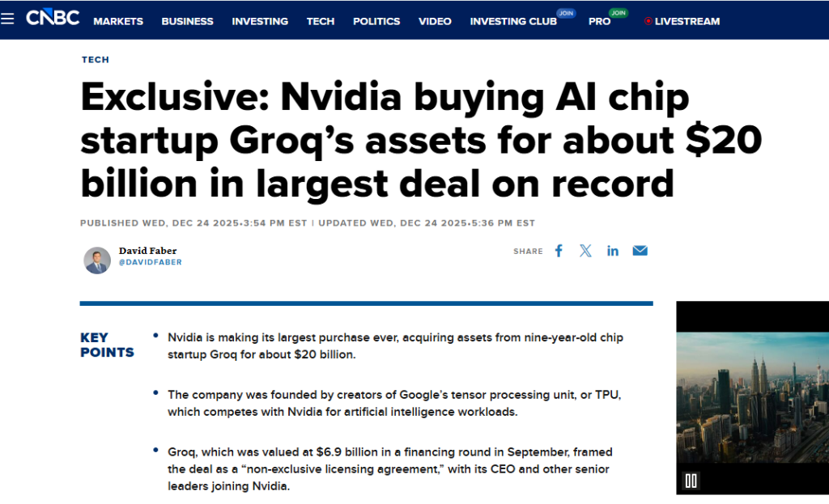Screen dimensions: 829x504
Task: Share article on LinkedIn
Action: click(x=613, y=251)
